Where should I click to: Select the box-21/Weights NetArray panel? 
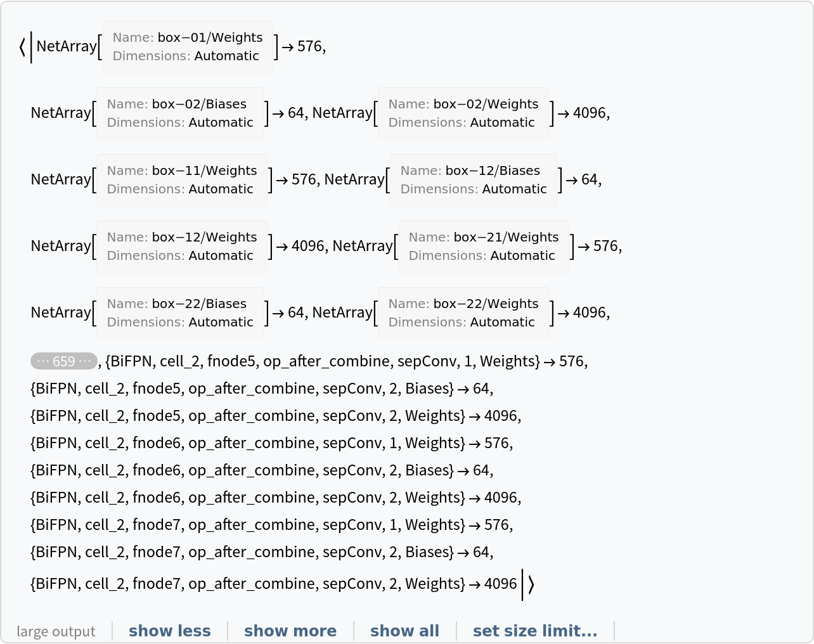483,247
